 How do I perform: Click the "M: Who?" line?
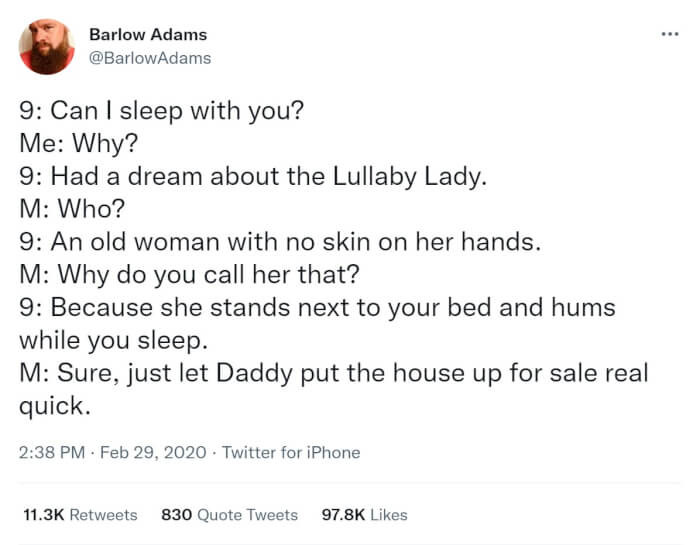tap(72, 208)
